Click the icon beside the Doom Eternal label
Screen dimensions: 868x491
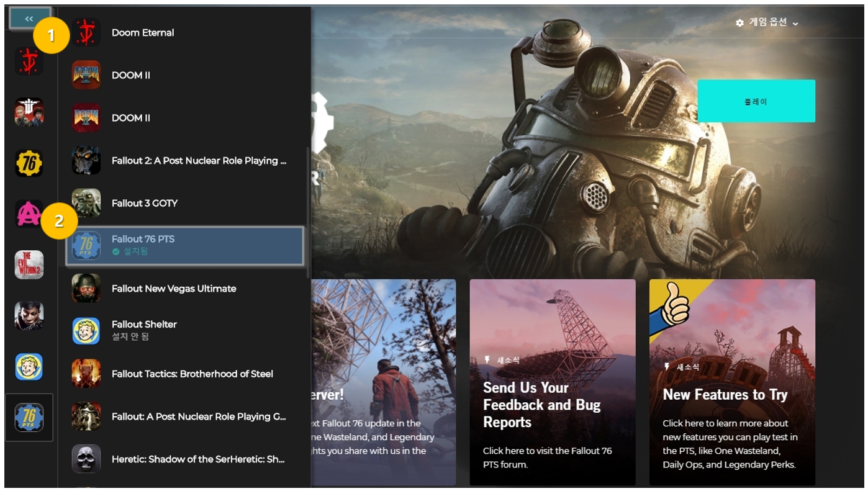click(86, 32)
